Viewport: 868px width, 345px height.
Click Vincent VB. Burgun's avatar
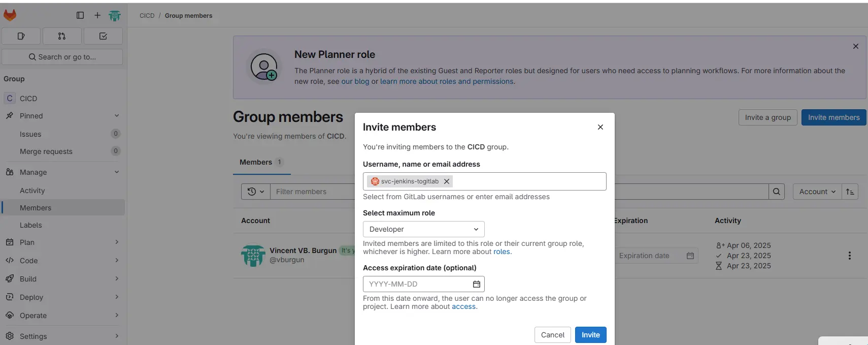253,256
